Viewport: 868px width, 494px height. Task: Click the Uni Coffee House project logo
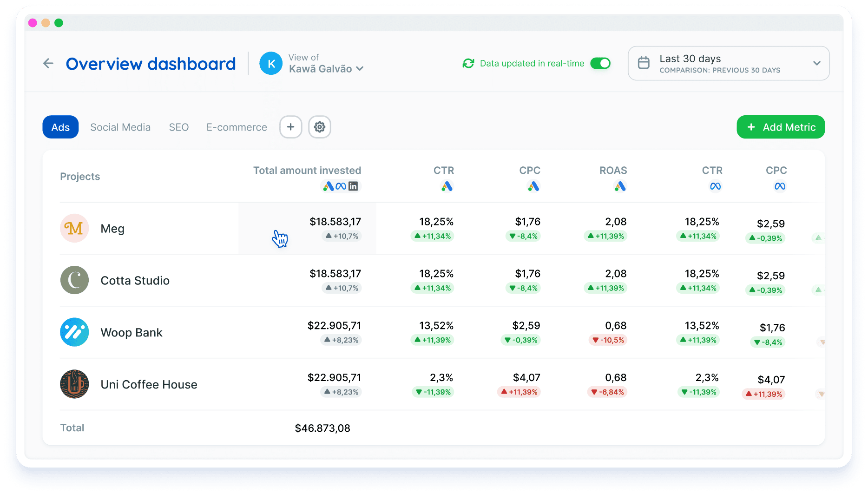74,384
